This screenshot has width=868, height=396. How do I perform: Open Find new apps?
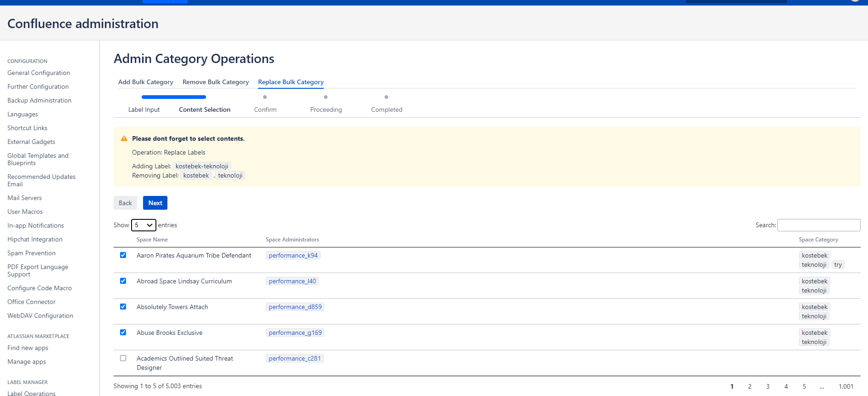point(28,348)
